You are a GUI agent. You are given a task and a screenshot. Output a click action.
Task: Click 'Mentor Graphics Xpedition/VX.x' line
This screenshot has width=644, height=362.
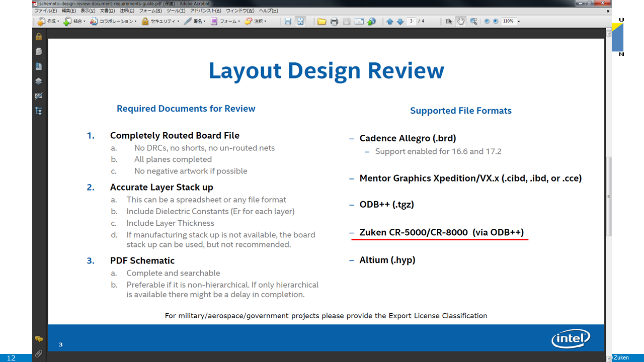470,178
